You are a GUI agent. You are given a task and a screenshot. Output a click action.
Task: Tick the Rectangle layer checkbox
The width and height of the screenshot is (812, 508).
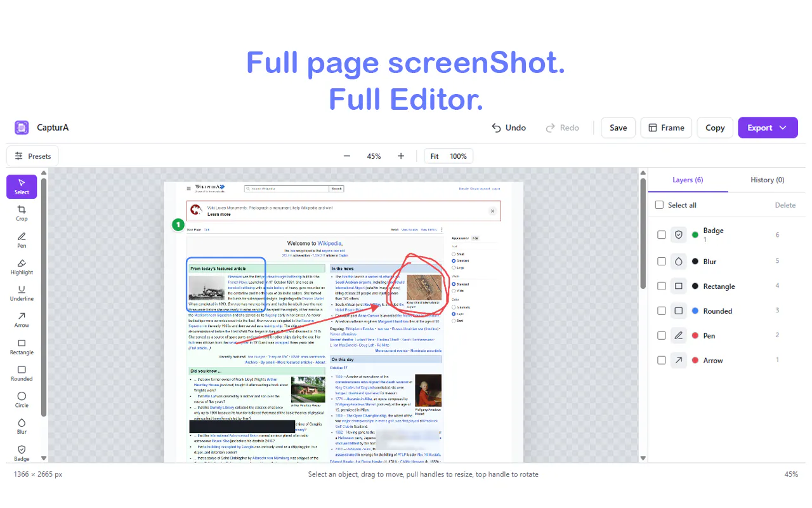click(662, 286)
